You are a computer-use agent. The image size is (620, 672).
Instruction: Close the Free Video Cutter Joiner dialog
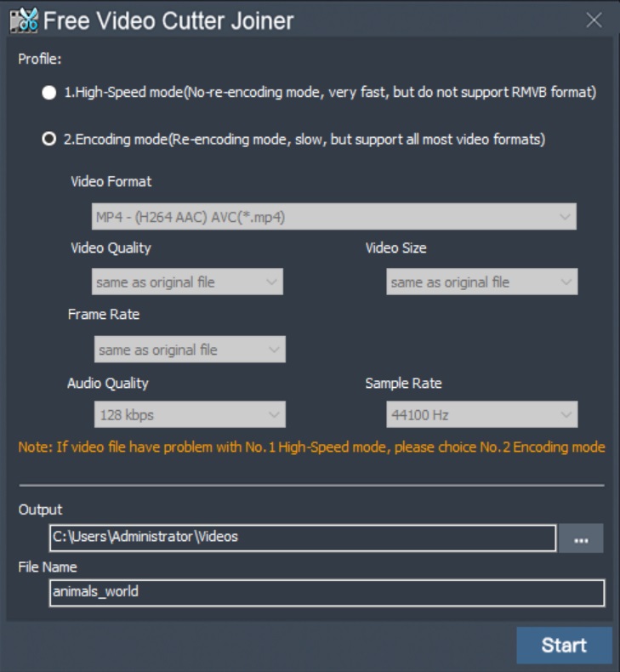(x=594, y=20)
